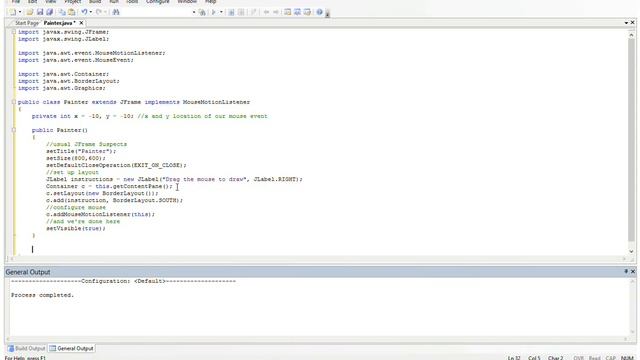Open the Undo history dropdown arrow
This screenshot has width=640, height=360.
coord(91,12)
